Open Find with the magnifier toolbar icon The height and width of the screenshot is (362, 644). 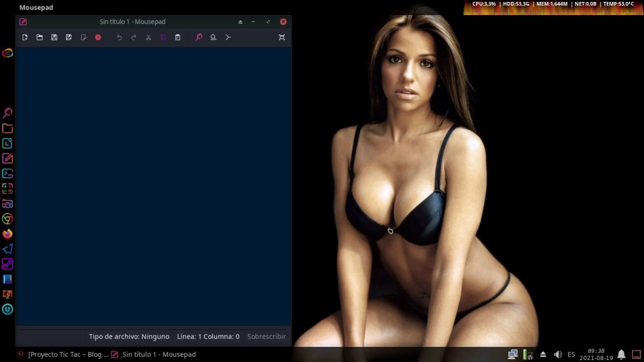199,38
